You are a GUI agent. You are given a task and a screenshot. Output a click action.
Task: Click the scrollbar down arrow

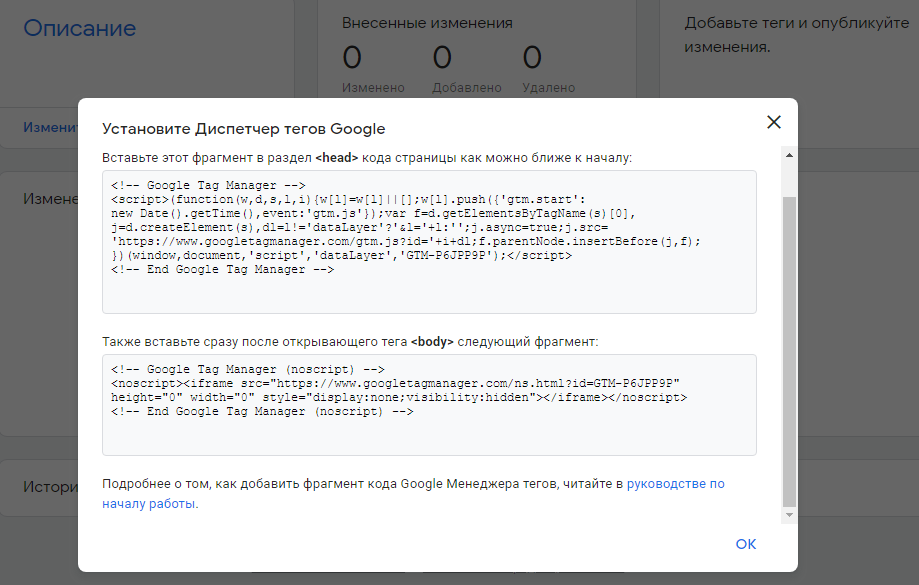(789, 513)
